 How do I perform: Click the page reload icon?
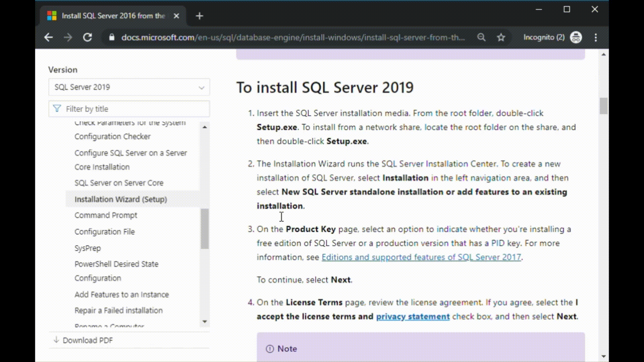(x=87, y=37)
